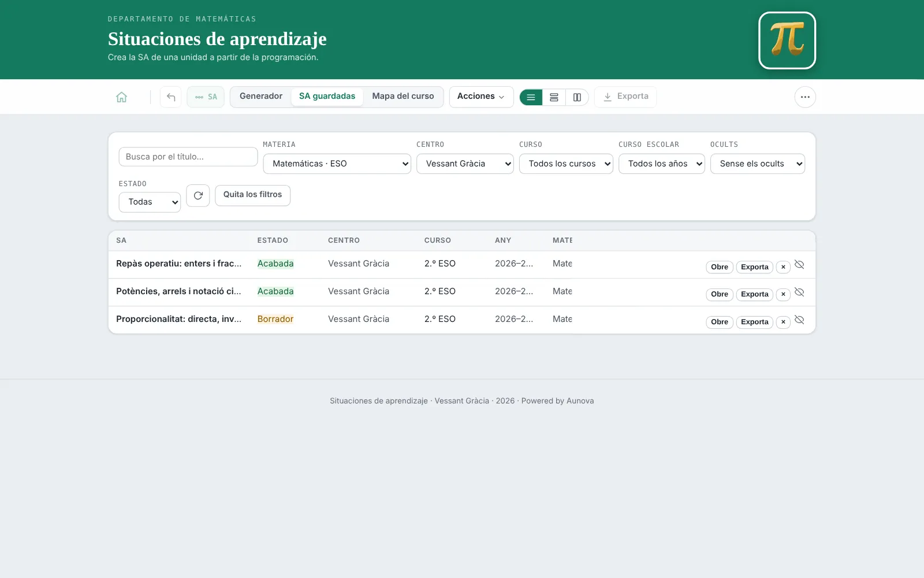924x578 pixels.
Task: Click Quita los filtros
Action: coord(252,195)
